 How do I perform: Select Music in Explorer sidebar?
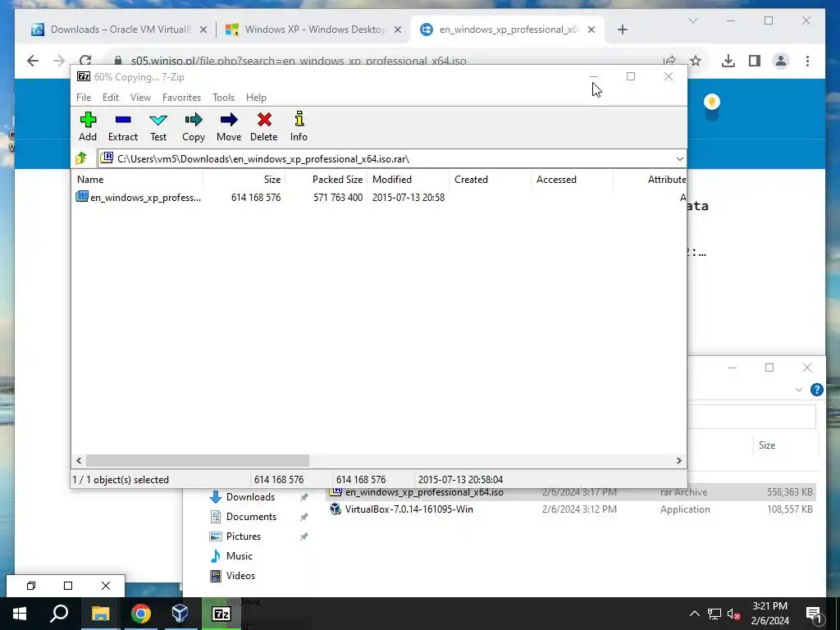click(239, 556)
